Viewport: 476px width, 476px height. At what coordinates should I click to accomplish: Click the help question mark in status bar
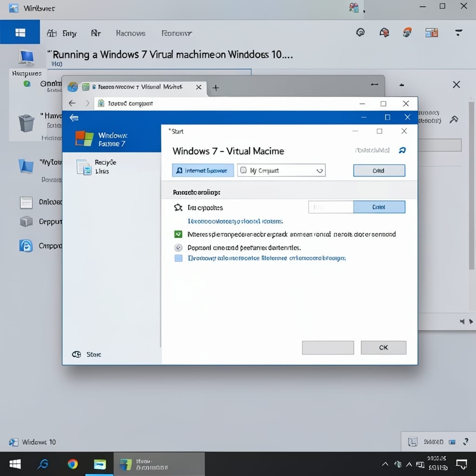466,442
